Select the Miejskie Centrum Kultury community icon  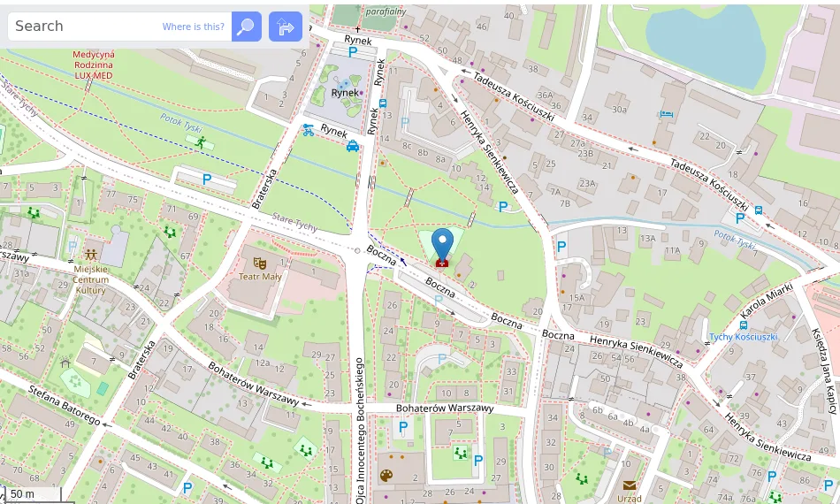[90, 254]
